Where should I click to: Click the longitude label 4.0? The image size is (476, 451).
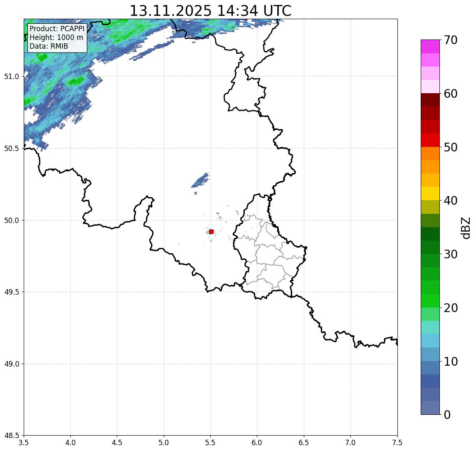[x=70, y=443]
